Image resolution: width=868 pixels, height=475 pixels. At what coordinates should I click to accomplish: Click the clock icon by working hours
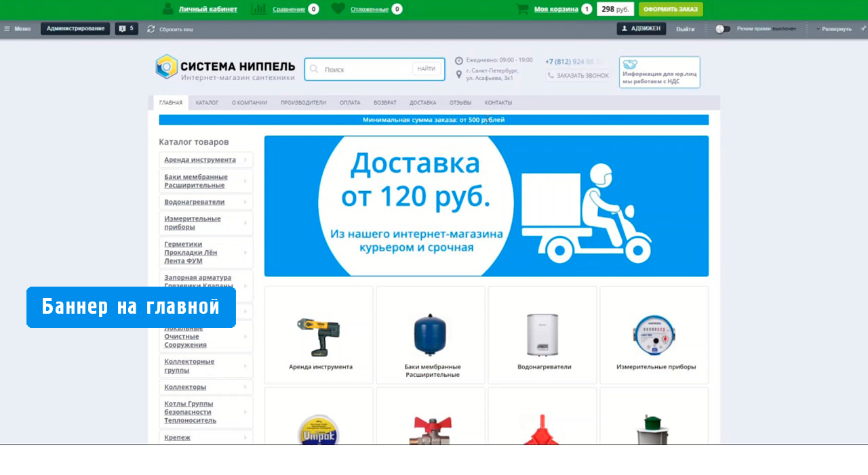(x=459, y=60)
